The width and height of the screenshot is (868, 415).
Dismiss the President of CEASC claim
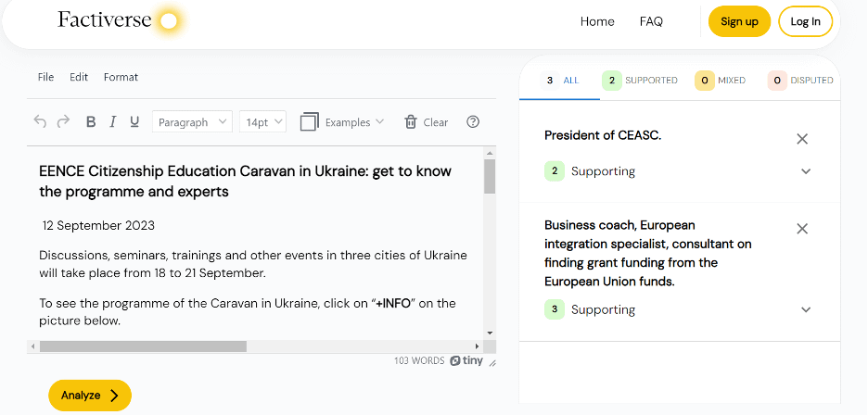[802, 139]
